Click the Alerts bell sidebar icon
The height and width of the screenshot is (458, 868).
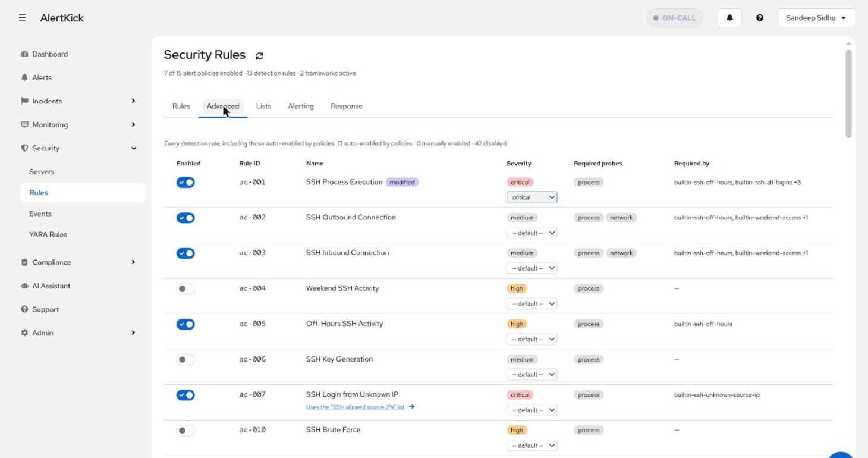tap(24, 77)
